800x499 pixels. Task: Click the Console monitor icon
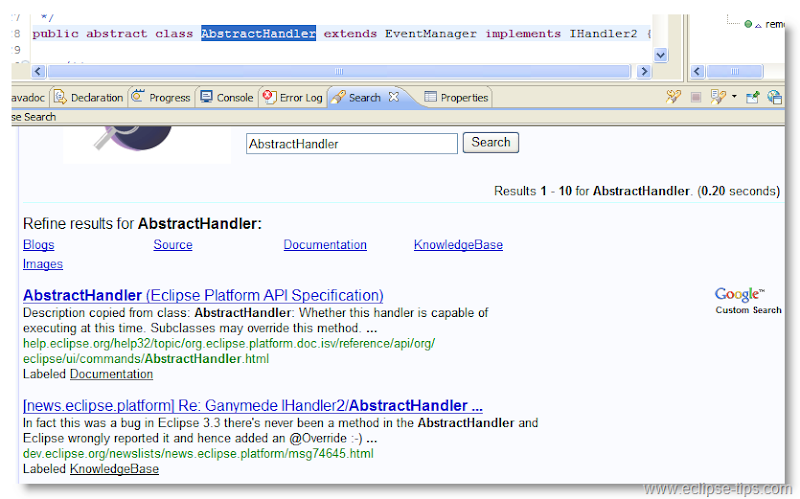pos(206,96)
